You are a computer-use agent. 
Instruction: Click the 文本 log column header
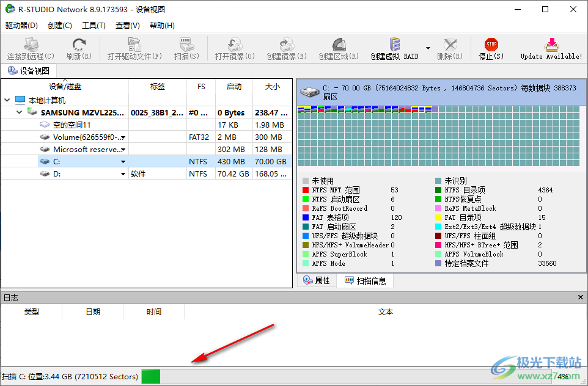[385, 312]
